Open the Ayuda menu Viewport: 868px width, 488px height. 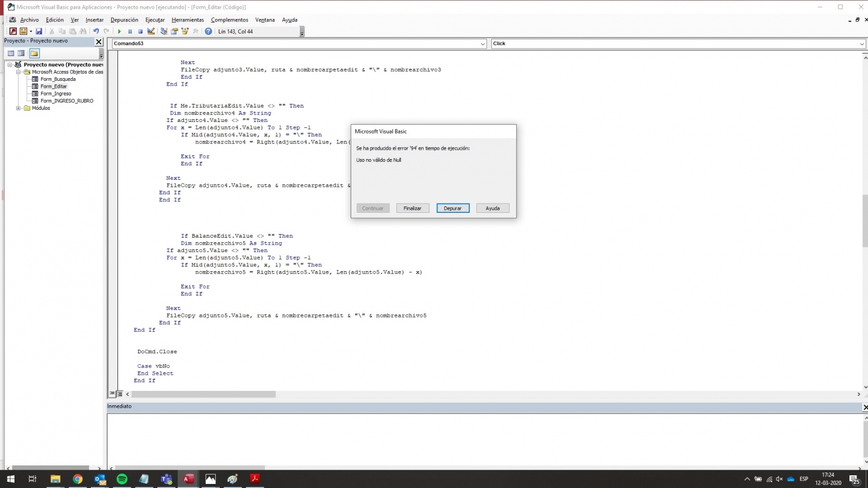pyautogui.click(x=290, y=20)
